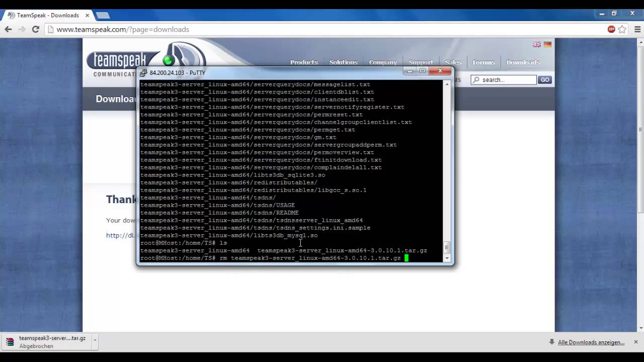Select the TeamSpeak - Downloads tab
Image resolution: width=644 pixels, height=362 pixels.
click(48, 15)
